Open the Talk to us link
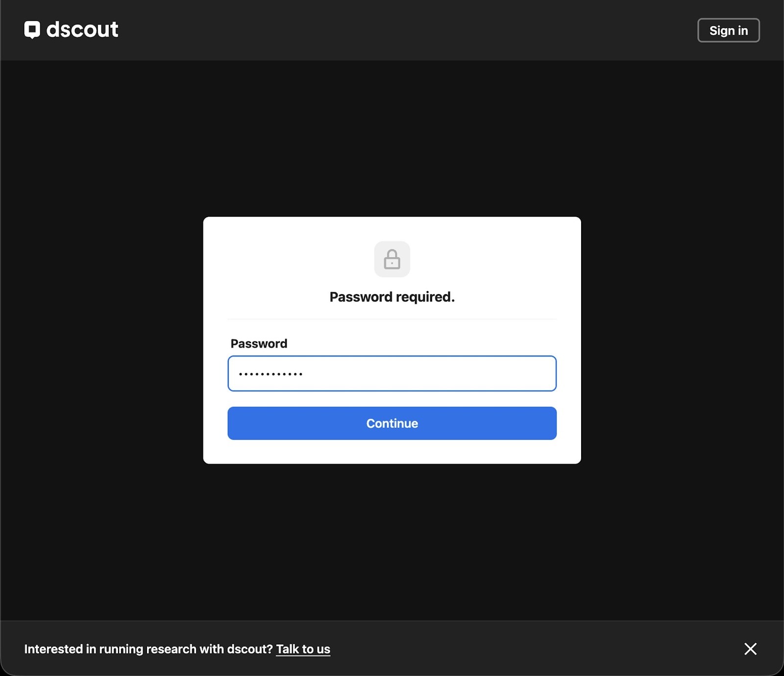This screenshot has height=676, width=784. [x=303, y=649]
